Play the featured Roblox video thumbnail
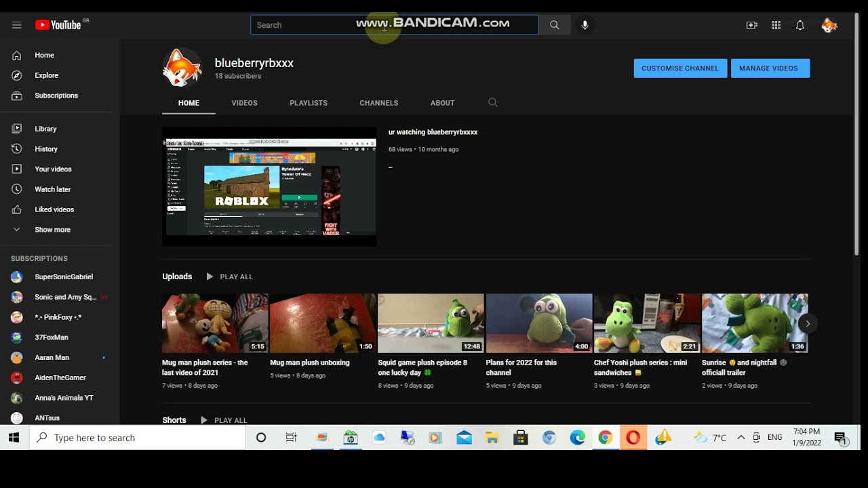 pyautogui.click(x=269, y=186)
